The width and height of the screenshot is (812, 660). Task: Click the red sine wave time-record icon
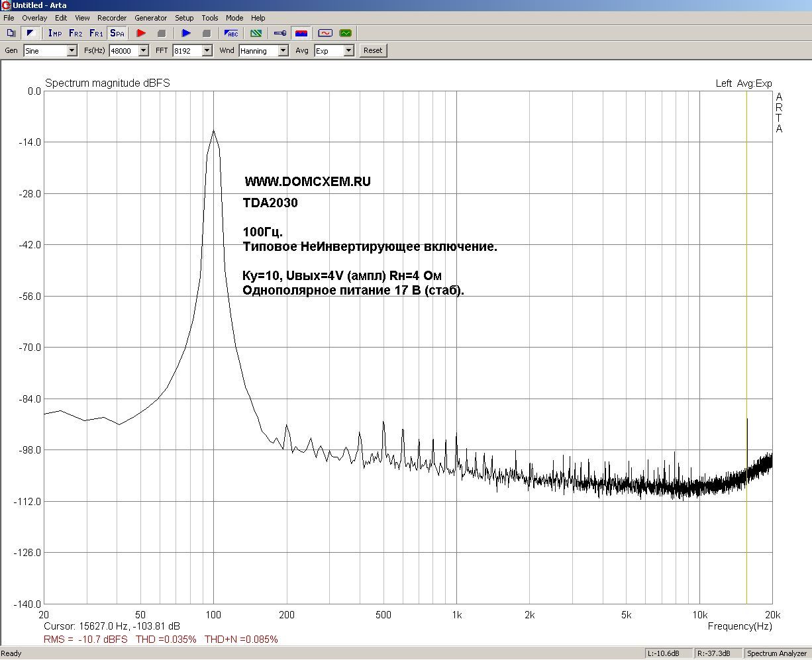[325, 32]
